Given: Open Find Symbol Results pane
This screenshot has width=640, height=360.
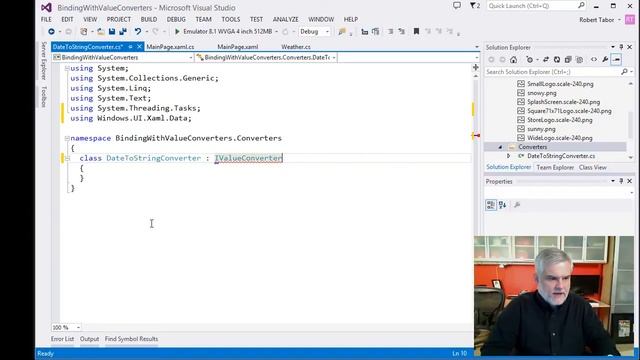Looking at the screenshot, I should click(131, 339).
